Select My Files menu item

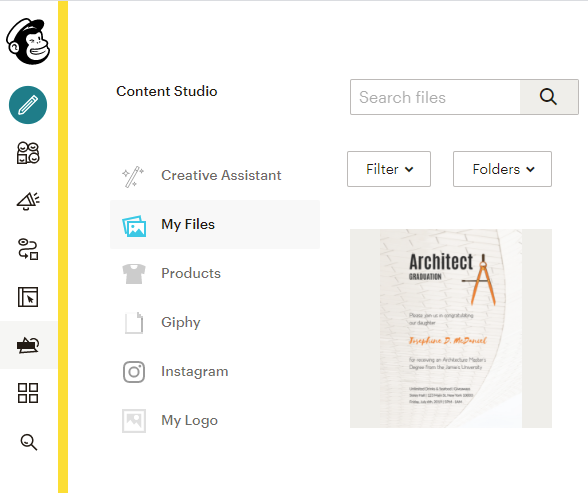pos(215,225)
